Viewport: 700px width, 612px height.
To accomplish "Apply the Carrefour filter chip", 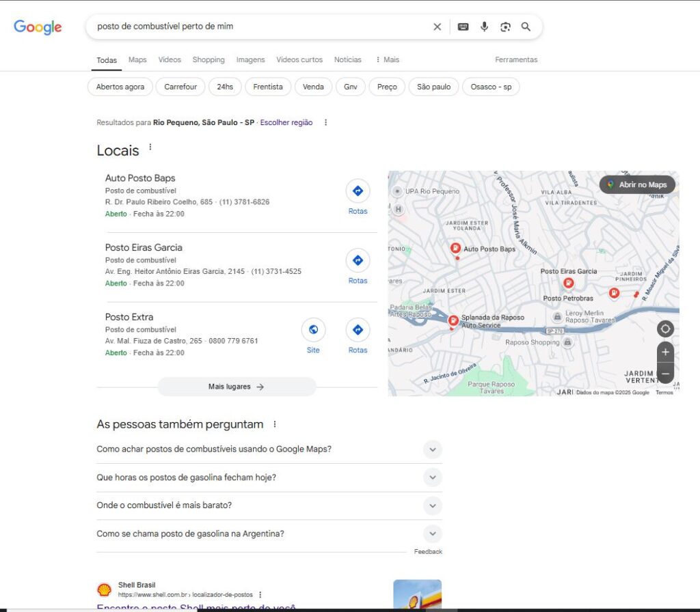I will tap(180, 87).
